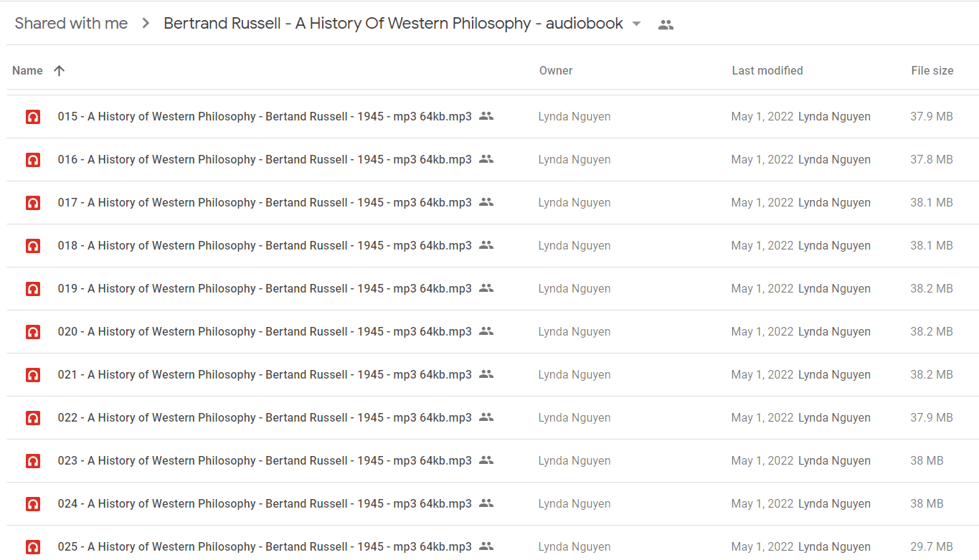Viewport: 979px width, 560px height.
Task: Click the audio file icon for file 019
Action: 33,289
